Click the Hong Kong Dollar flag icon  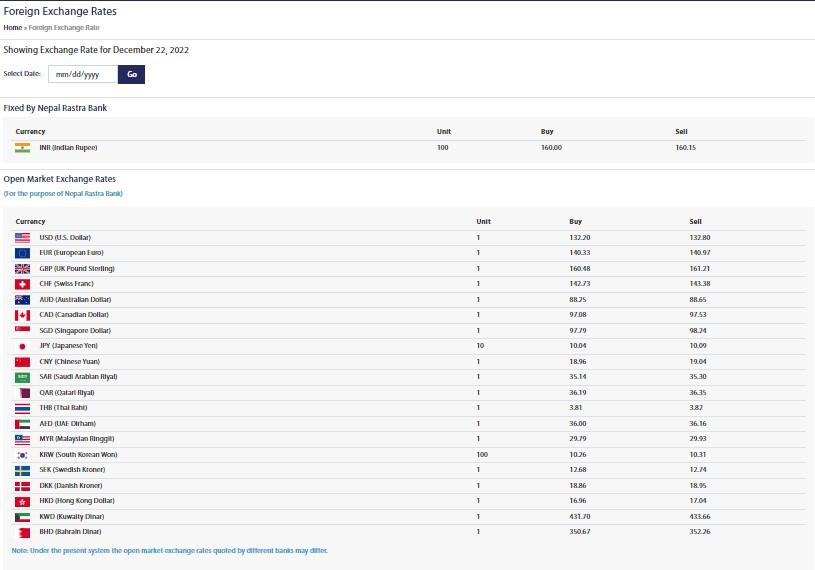[x=22, y=500]
